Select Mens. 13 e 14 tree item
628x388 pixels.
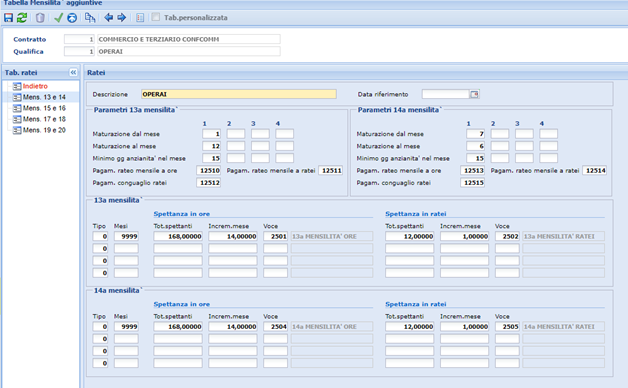click(44, 97)
